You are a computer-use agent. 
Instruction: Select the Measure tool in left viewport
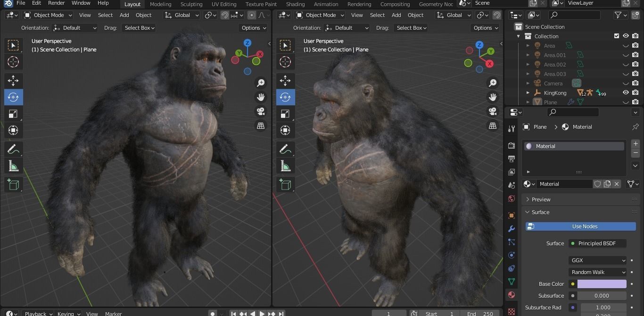click(x=13, y=166)
